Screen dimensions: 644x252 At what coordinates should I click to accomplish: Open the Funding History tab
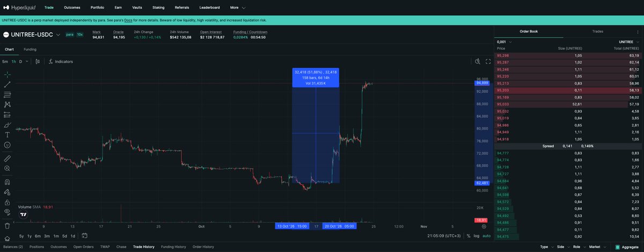173,247
